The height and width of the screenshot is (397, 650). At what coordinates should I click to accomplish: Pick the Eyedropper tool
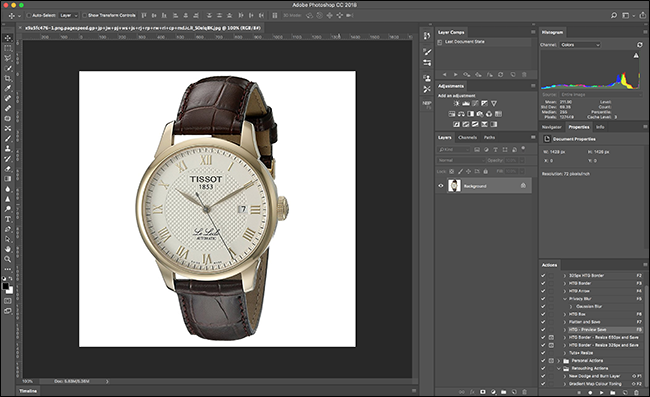click(x=8, y=88)
